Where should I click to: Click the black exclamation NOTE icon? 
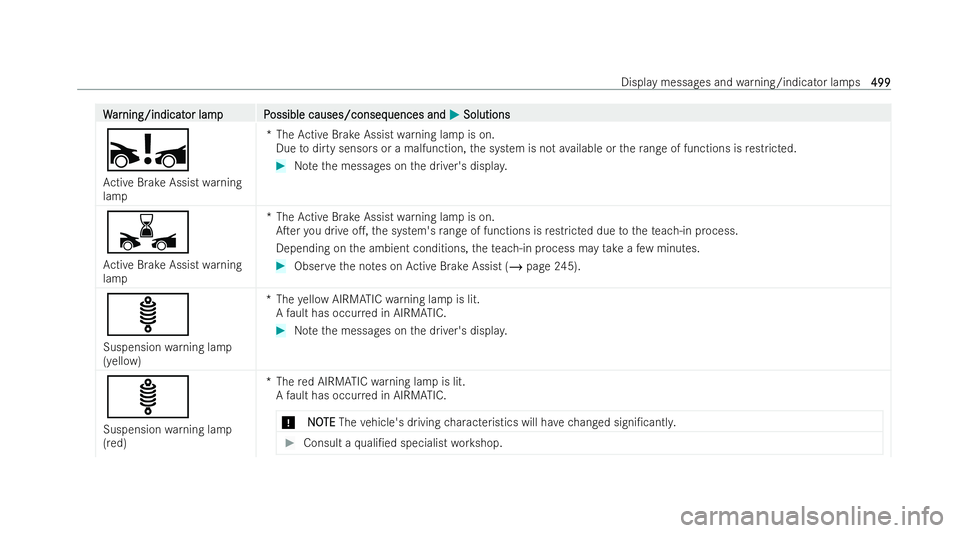point(288,422)
